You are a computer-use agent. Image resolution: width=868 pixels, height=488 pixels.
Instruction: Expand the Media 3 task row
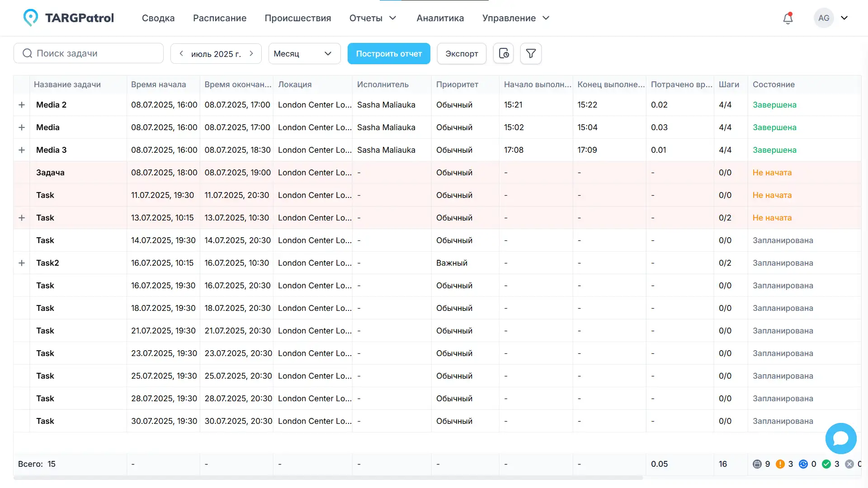22,150
